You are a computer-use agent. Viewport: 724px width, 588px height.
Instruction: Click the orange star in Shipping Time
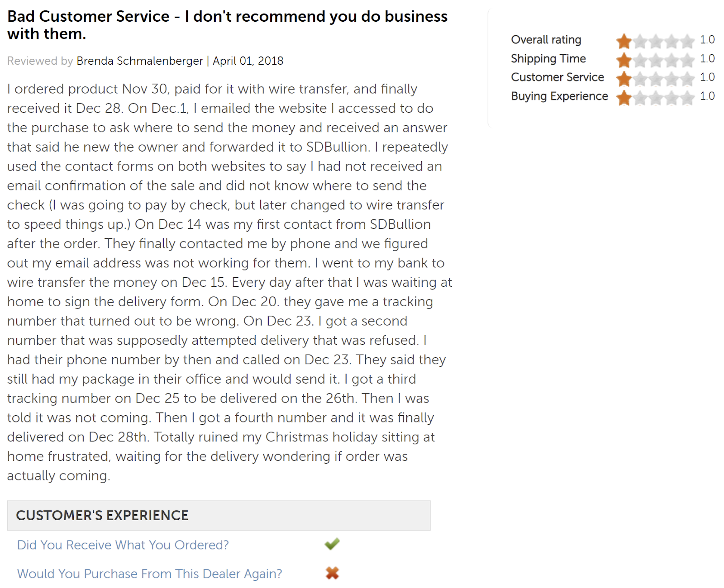click(x=624, y=60)
